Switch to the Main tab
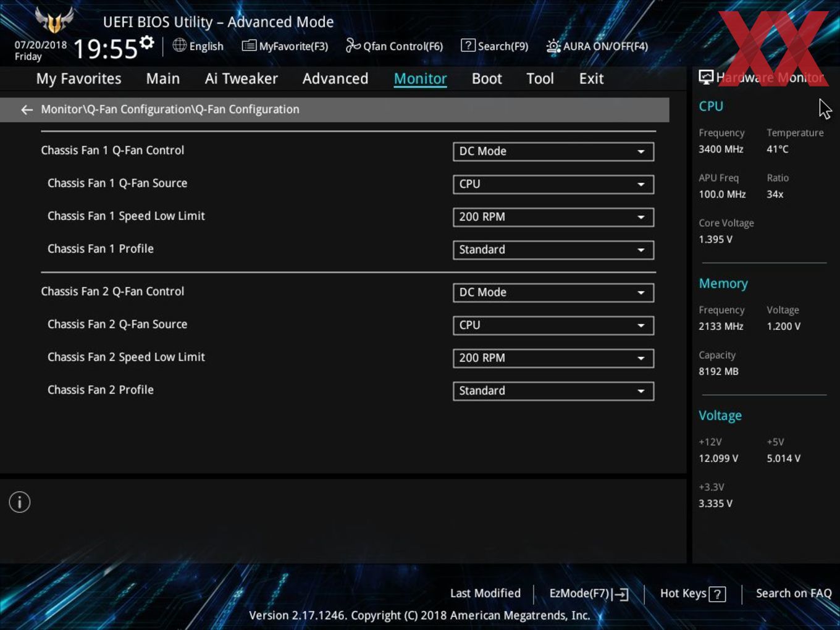 [163, 79]
